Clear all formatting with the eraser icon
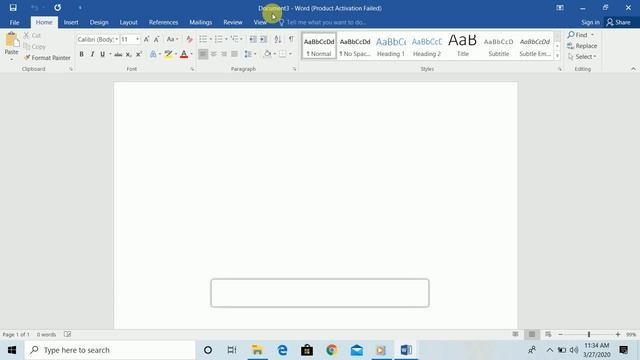Screen dimensions: 640x360 [189, 39]
